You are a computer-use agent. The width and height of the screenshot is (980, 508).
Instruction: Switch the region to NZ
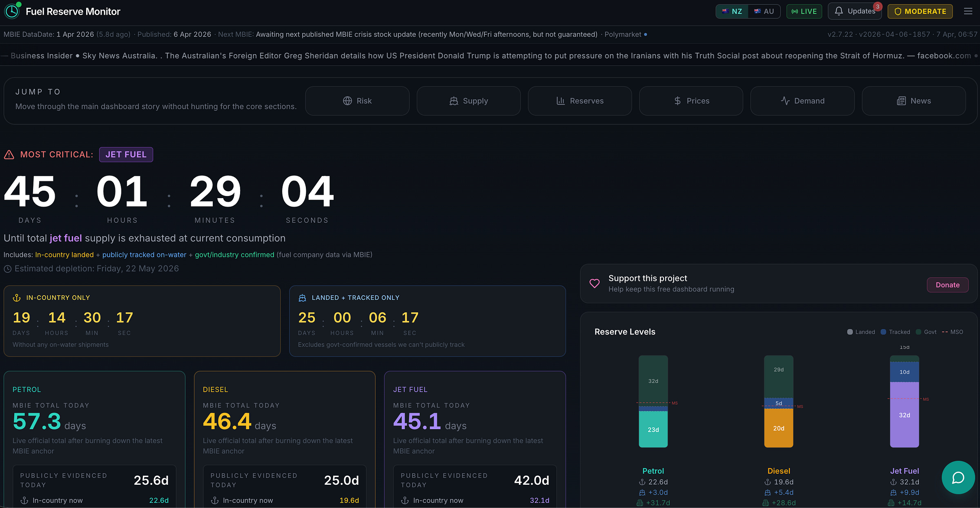click(x=732, y=11)
